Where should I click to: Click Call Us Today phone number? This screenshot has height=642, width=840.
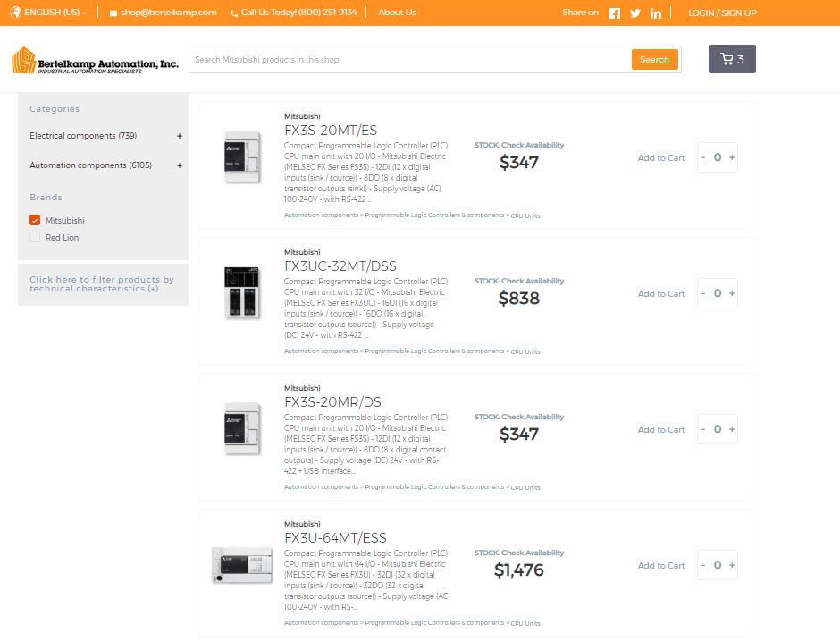tap(298, 12)
